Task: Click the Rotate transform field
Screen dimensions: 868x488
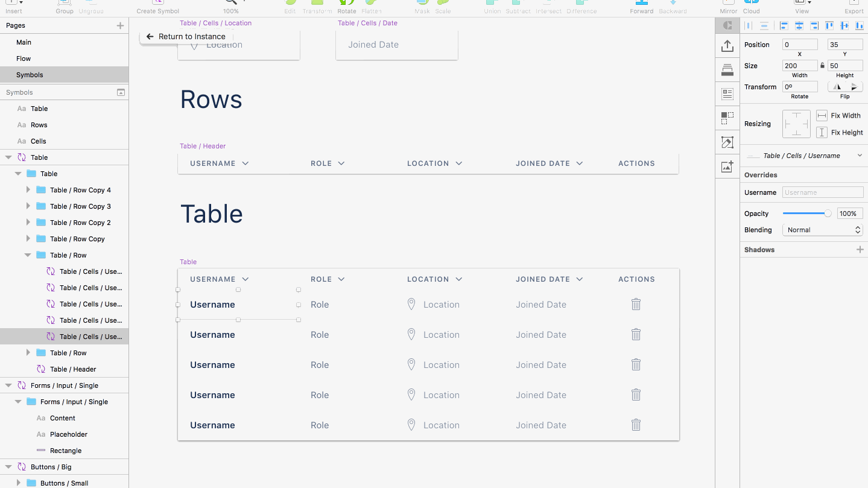Action: 800,87
